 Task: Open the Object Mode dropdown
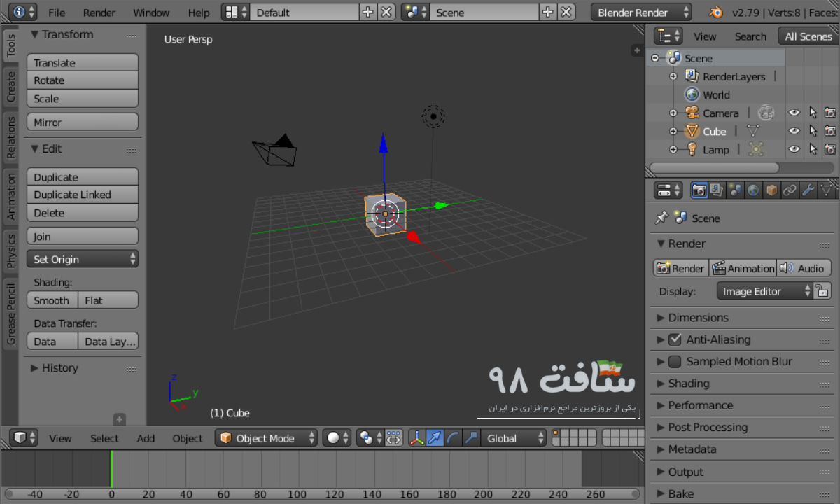pyautogui.click(x=266, y=437)
